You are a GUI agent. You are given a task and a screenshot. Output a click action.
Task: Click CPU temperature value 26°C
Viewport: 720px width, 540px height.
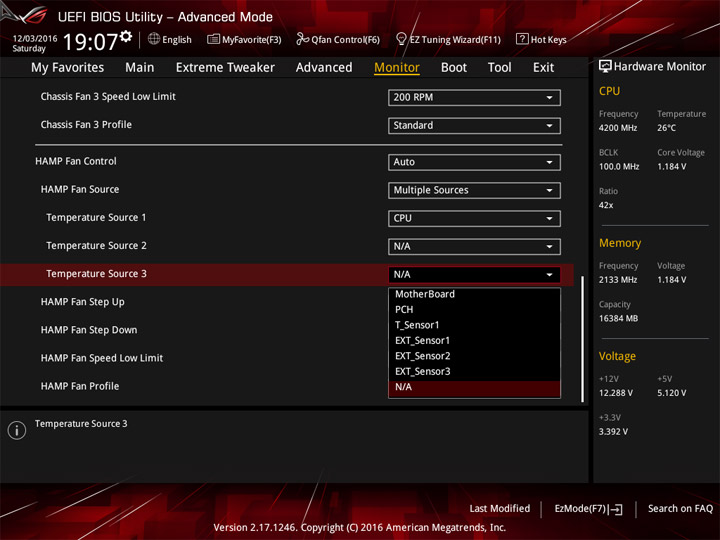click(666, 128)
